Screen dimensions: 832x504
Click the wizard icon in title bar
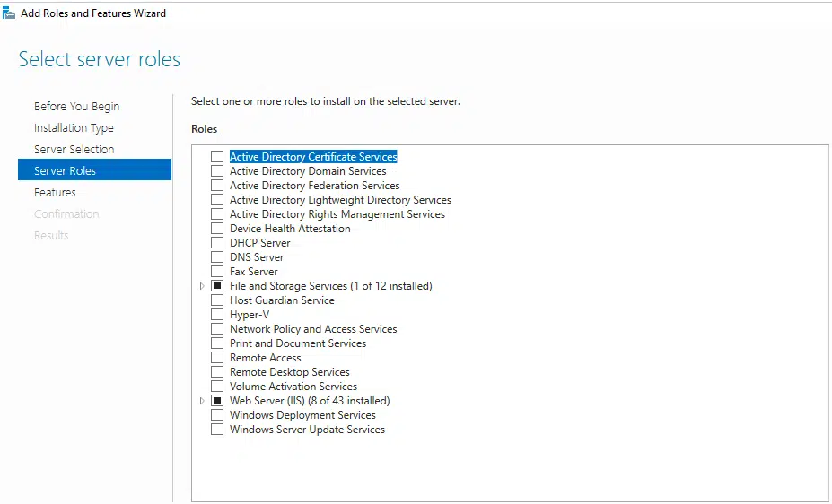click(x=9, y=13)
